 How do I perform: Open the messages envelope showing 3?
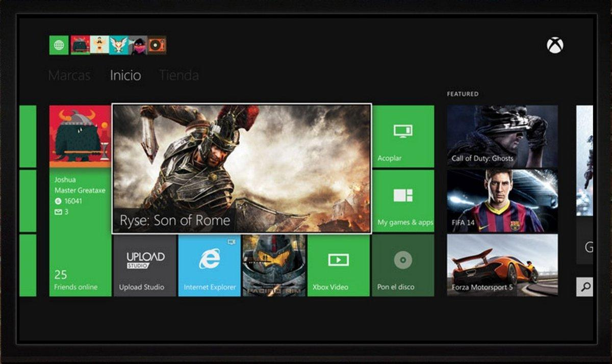click(x=61, y=212)
